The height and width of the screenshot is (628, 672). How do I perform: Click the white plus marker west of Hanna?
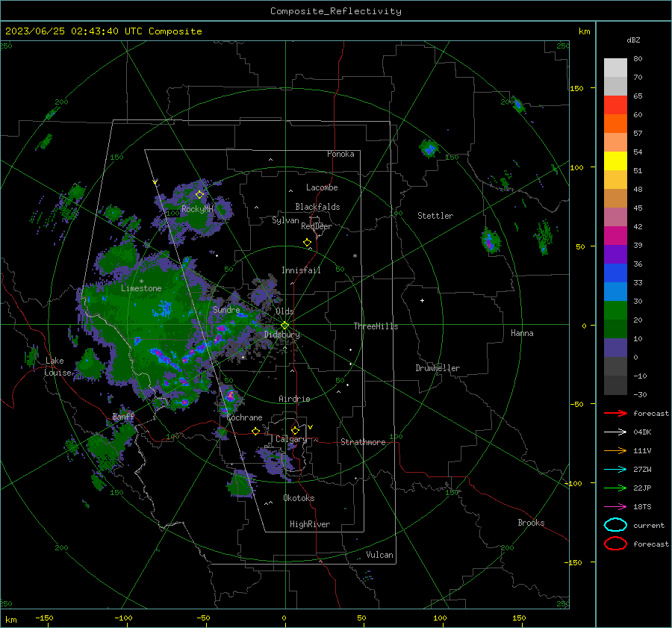coord(422,300)
